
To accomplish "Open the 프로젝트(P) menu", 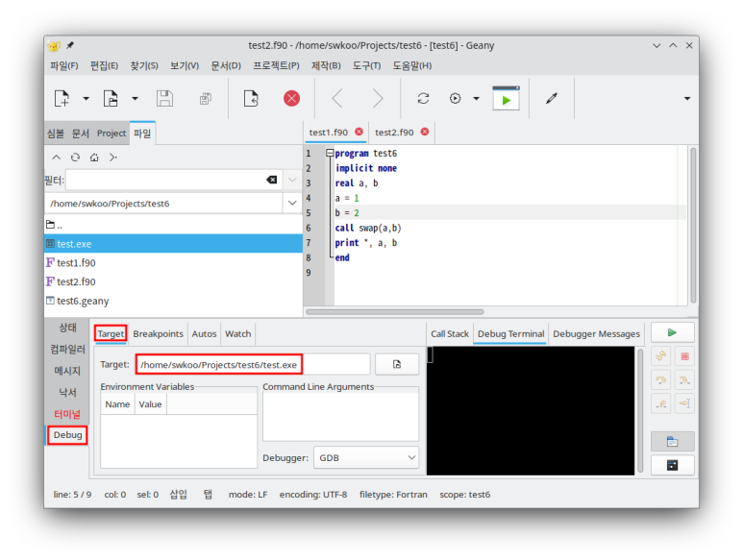I will (276, 66).
